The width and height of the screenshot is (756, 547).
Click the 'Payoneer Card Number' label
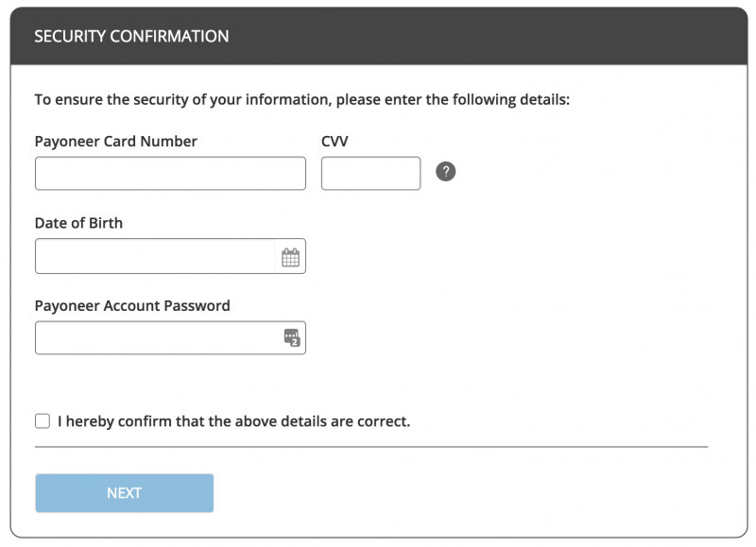point(115,141)
